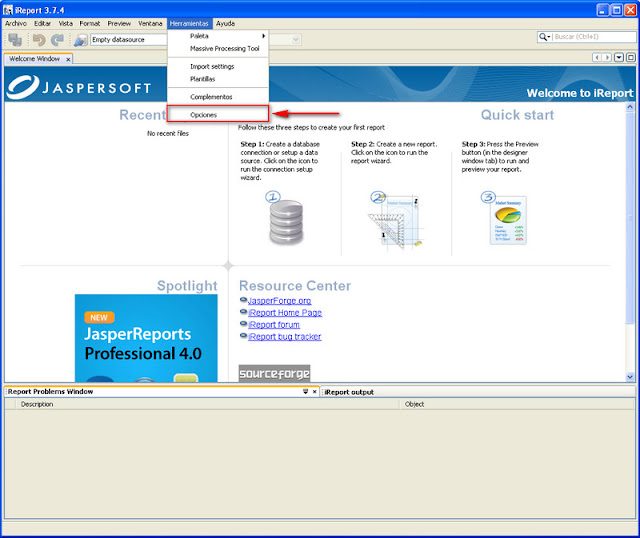Click the Object column header

[517, 404]
